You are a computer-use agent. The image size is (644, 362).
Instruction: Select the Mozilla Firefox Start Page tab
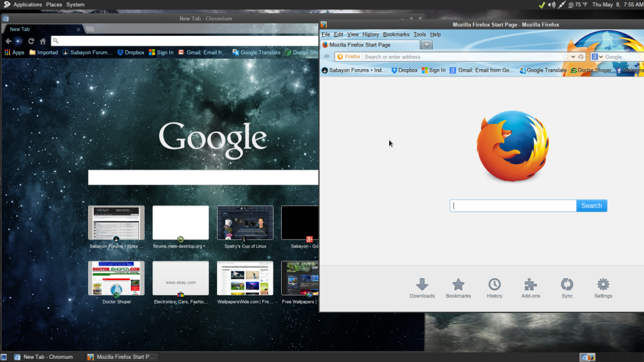[370, 45]
